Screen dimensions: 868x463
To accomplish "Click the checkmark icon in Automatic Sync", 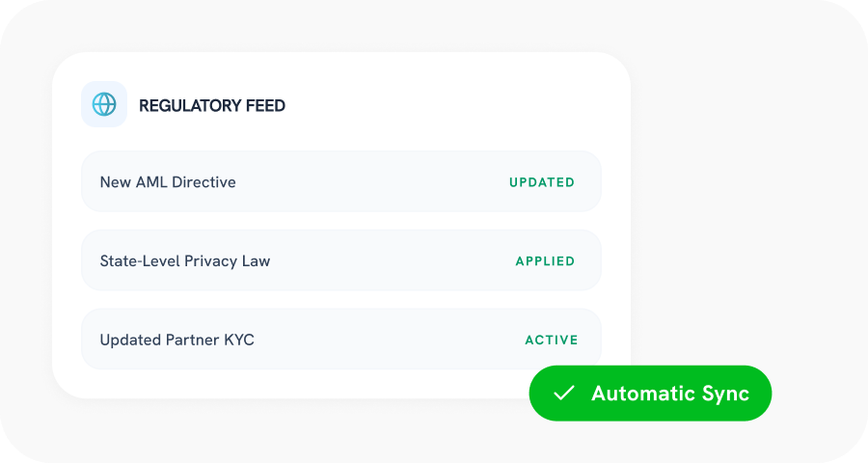I will 564,393.
